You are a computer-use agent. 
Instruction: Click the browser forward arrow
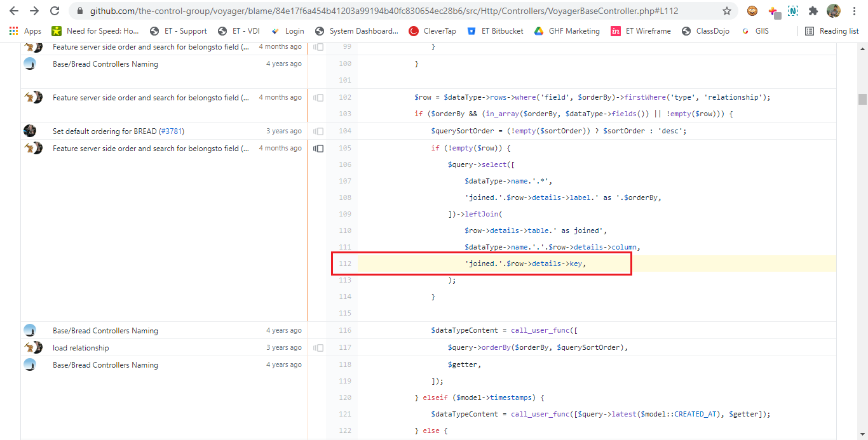(34, 11)
